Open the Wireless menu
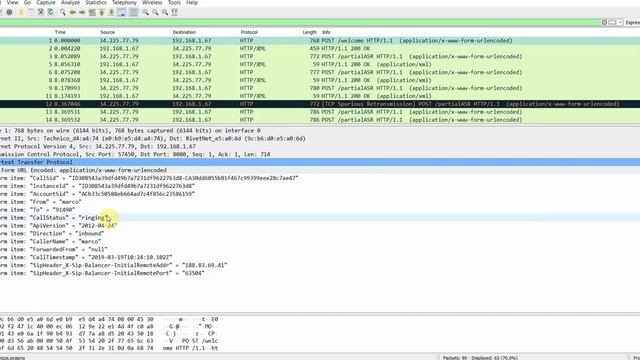 (152, 2)
